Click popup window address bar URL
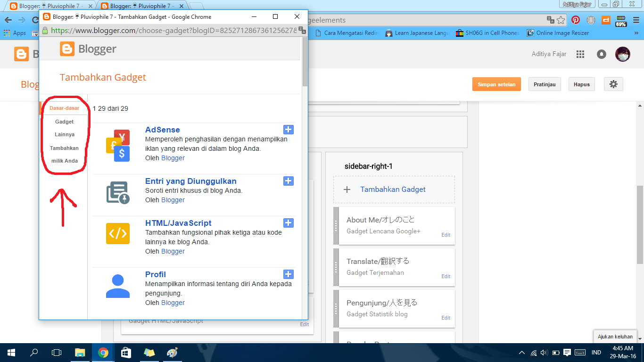The height and width of the screenshot is (362, 644). [173, 30]
